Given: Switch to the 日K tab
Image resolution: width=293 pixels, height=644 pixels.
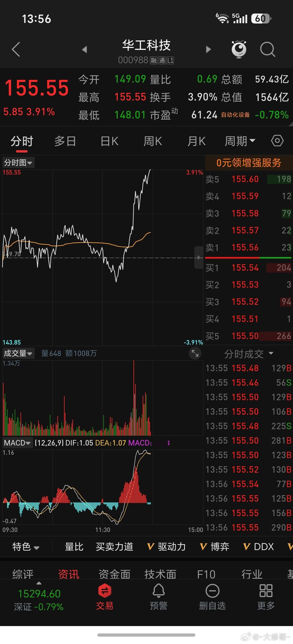Looking at the screenshot, I should 109,141.
